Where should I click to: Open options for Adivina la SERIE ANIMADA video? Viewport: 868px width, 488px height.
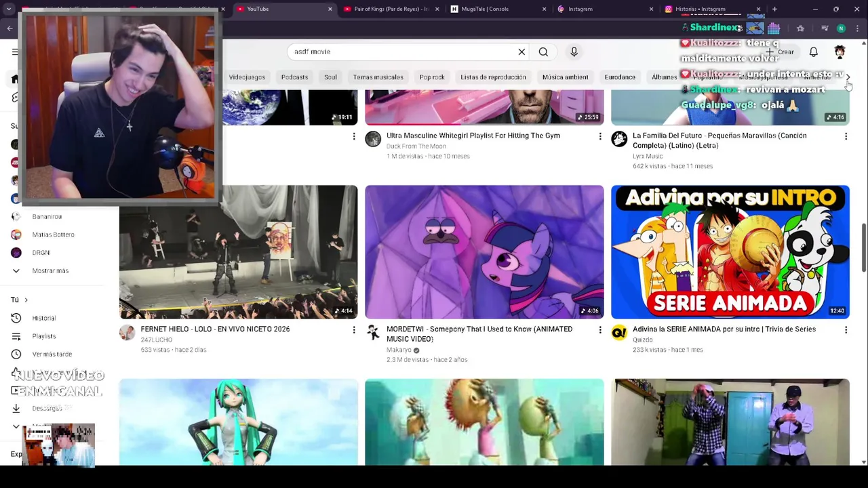pos(846,329)
